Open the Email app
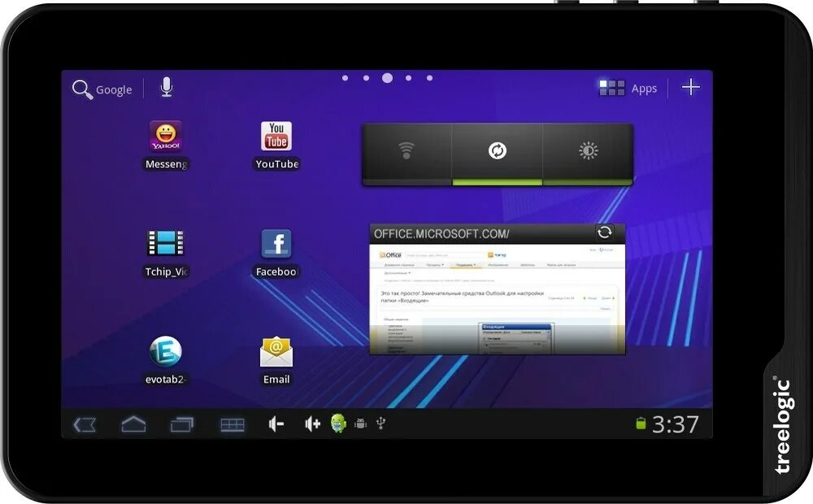 click(276, 360)
